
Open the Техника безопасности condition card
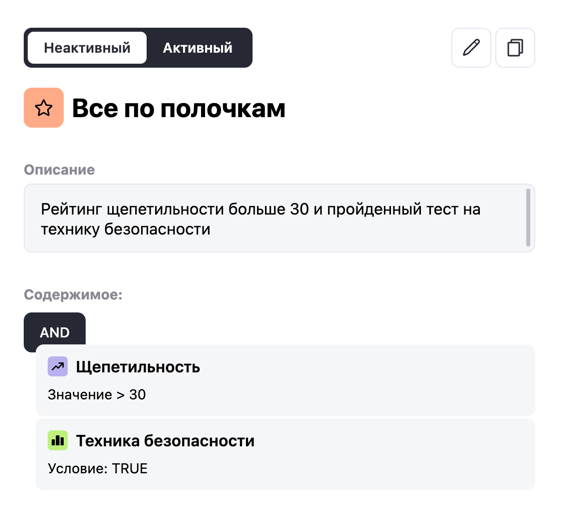click(x=285, y=454)
